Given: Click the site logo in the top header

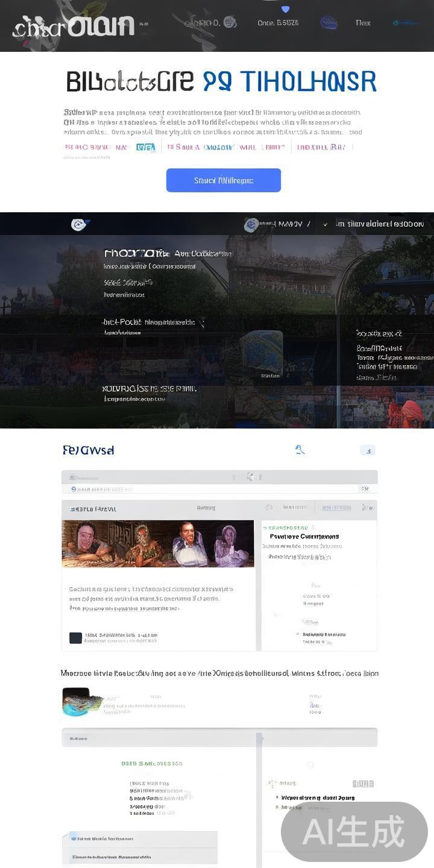Looking at the screenshot, I should pos(73,26).
